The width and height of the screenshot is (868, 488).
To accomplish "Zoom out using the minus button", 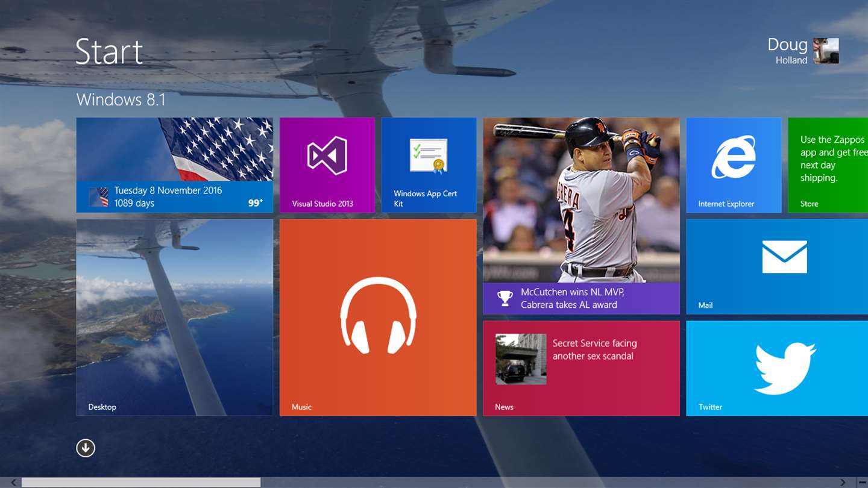I will click(862, 483).
